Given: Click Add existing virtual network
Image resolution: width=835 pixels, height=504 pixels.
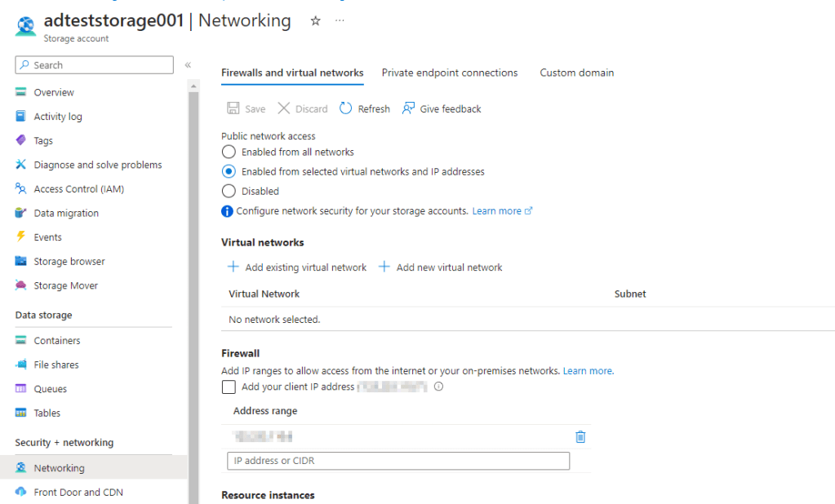Looking at the screenshot, I should point(297,267).
